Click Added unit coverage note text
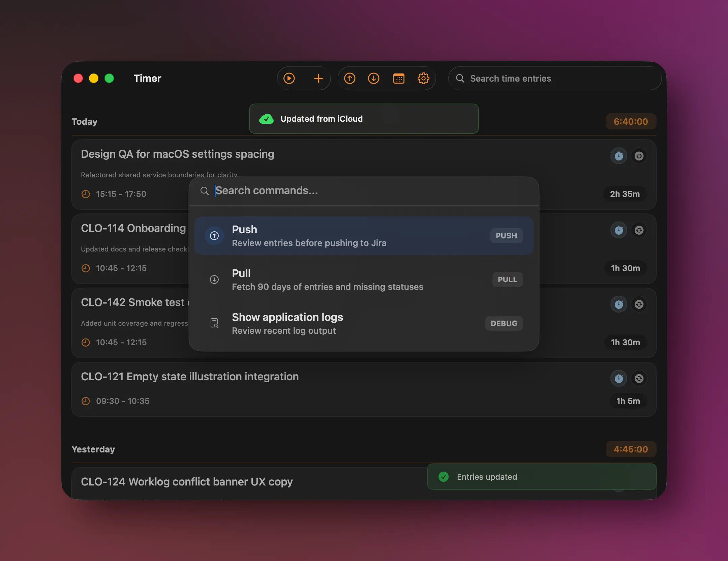Viewport: 728px width, 561px height. click(x=134, y=323)
